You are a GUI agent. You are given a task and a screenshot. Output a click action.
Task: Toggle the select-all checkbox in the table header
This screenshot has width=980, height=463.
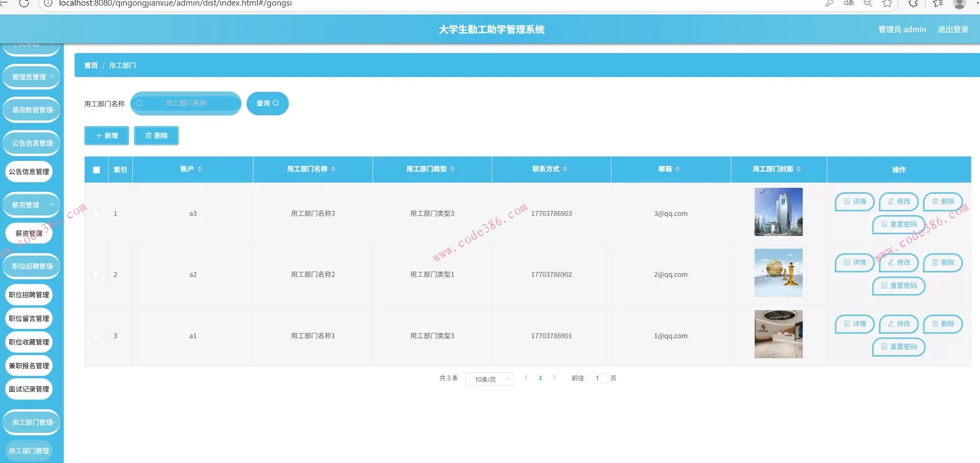[96, 170]
